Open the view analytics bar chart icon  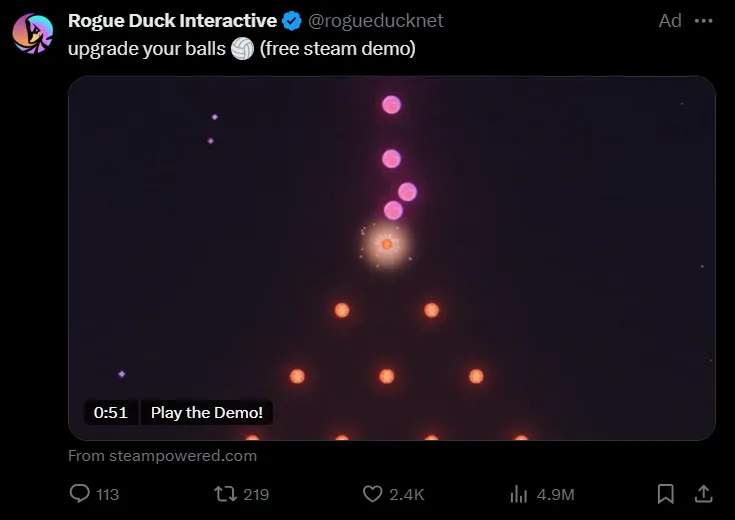click(x=519, y=494)
